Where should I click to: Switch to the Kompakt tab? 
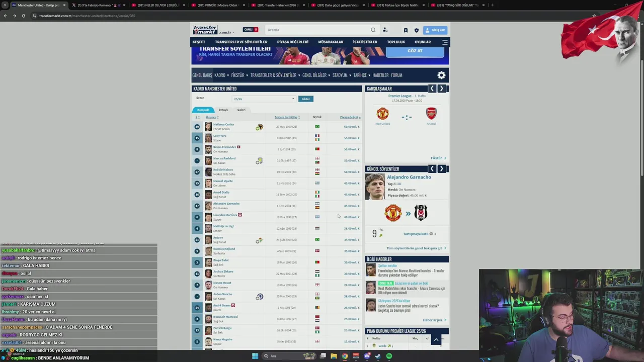(x=203, y=110)
